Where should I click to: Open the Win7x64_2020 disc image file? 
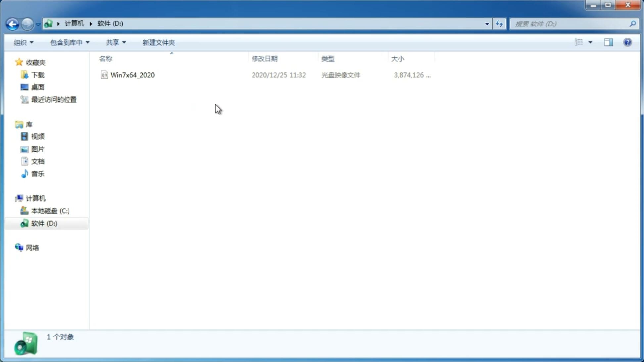132,75
